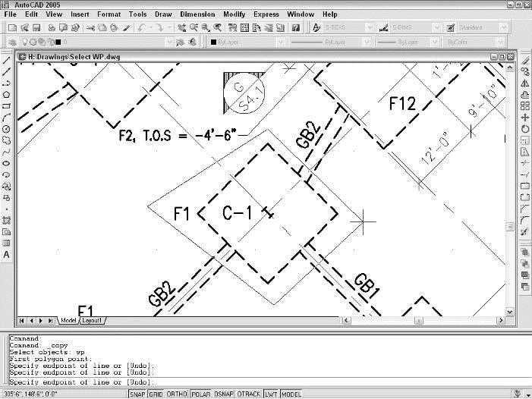Click the Undo arrow icon

(x=142, y=28)
